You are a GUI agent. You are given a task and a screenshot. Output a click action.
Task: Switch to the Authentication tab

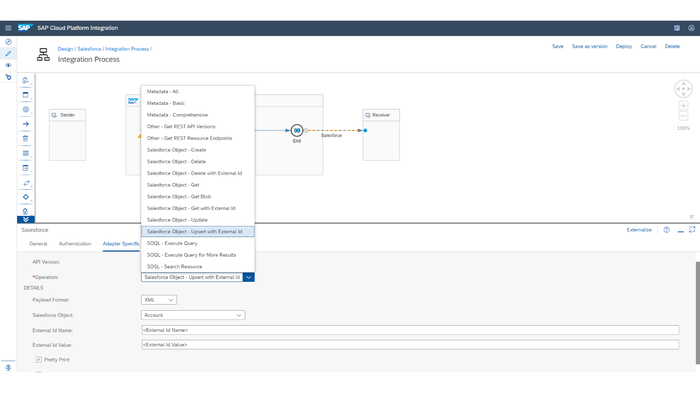pyautogui.click(x=75, y=244)
